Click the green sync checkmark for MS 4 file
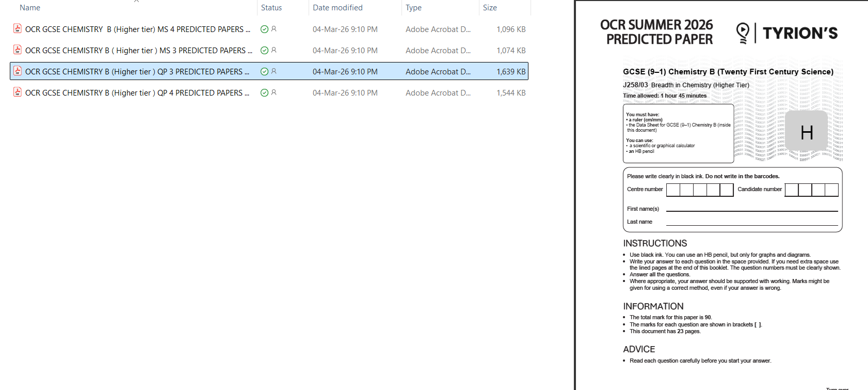The width and height of the screenshot is (868, 390). tap(264, 29)
